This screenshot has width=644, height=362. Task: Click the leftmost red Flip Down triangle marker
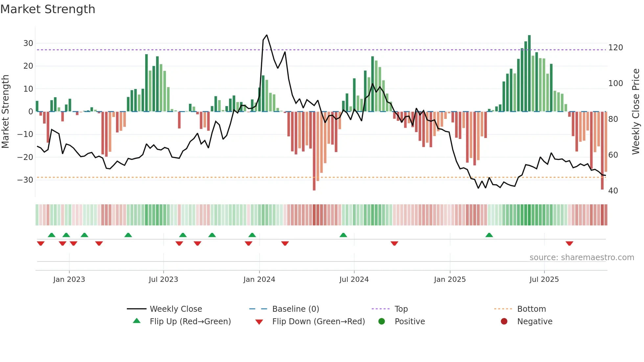point(41,243)
